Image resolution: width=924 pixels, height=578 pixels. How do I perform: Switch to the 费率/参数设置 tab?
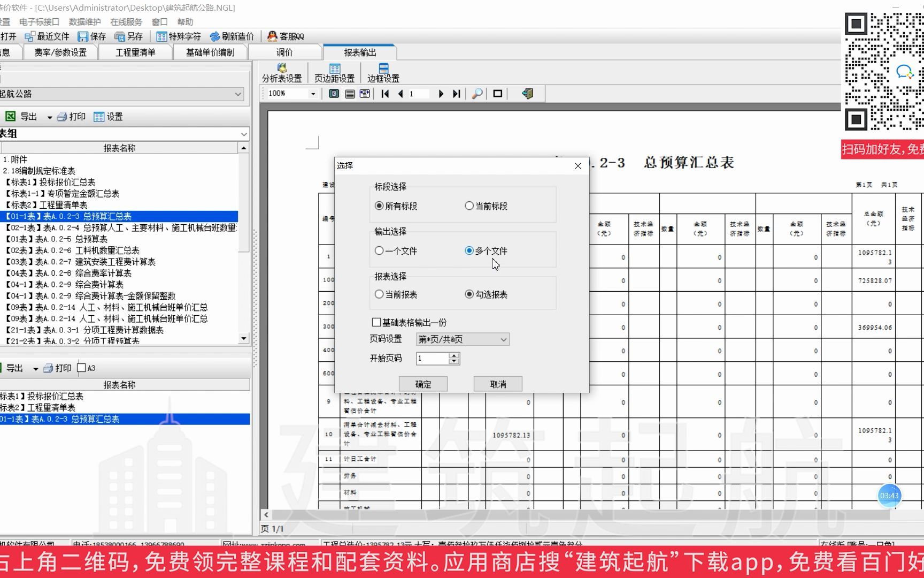click(60, 52)
